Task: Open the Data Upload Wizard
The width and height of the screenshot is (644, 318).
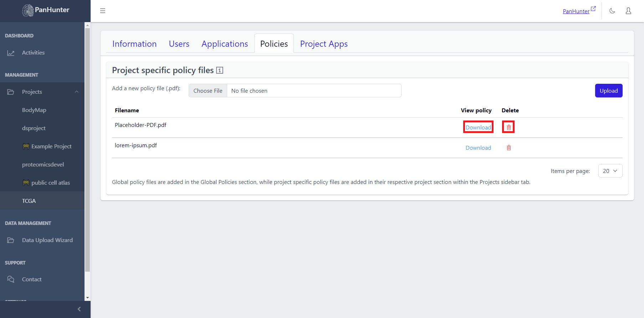Action: pos(47,240)
